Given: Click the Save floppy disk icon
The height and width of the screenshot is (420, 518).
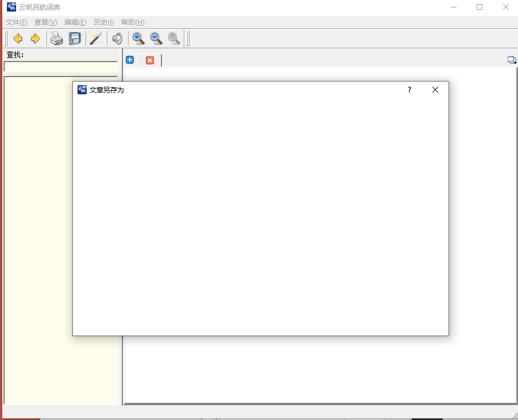Looking at the screenshot, I should [x=75, y=38].
